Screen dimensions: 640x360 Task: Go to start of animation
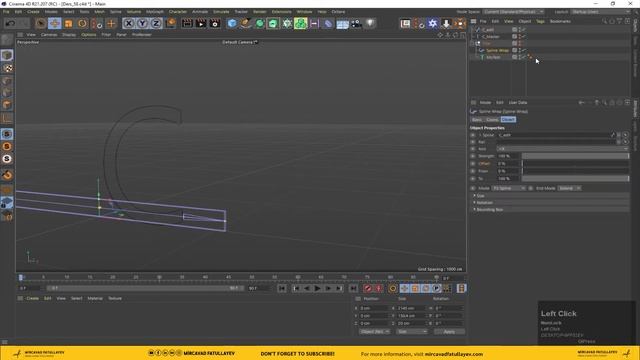[282, 289]
